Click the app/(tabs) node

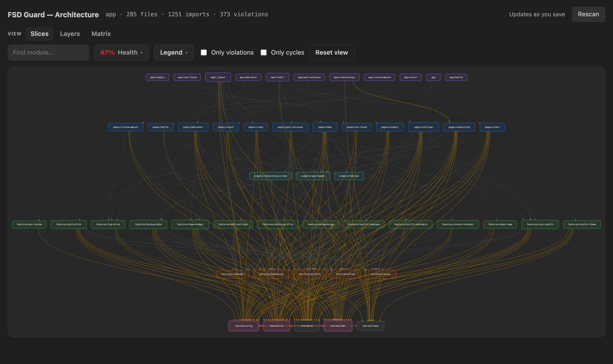click(277, 77)
